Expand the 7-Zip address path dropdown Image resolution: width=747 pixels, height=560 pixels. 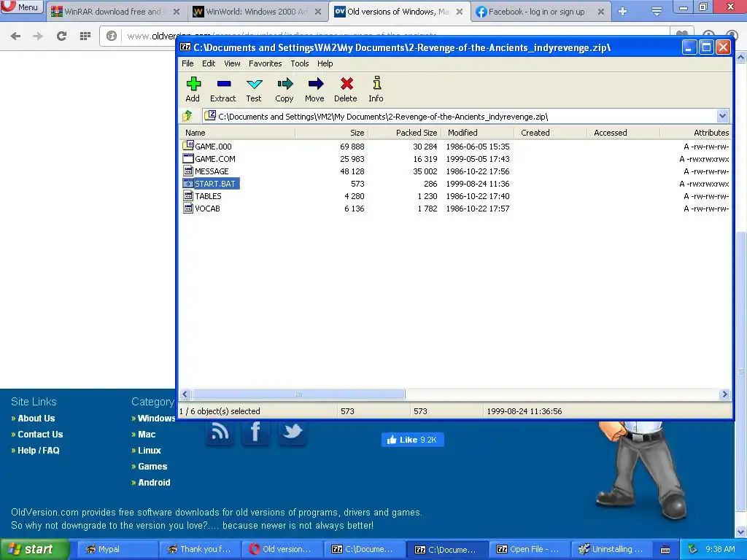pos(722,116)
